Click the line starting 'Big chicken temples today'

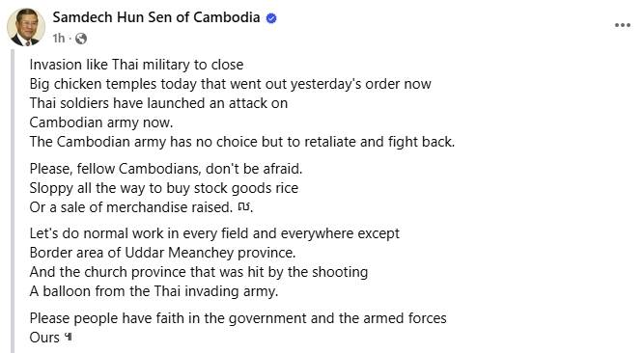[230, 84]
